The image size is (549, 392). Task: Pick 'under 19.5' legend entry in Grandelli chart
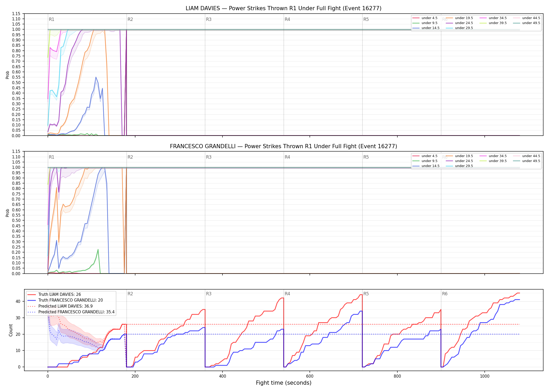click(459, 156)
